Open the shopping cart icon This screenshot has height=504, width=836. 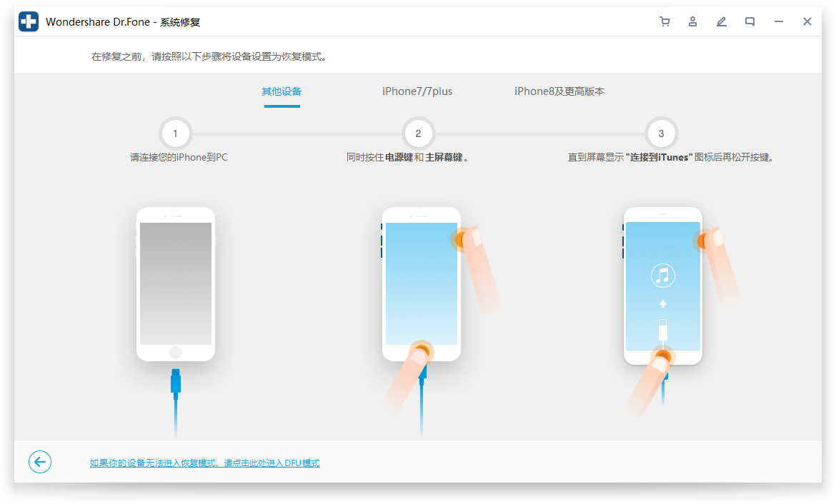(x=665, y=22)
